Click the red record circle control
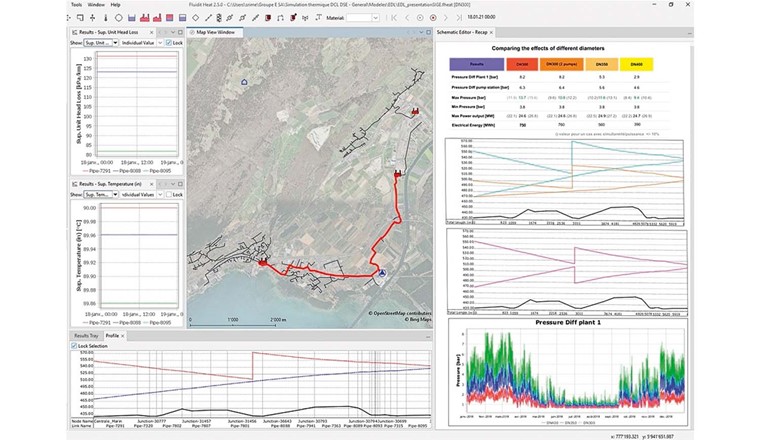Viewport: 760px width, 440px height. [433, 18]
